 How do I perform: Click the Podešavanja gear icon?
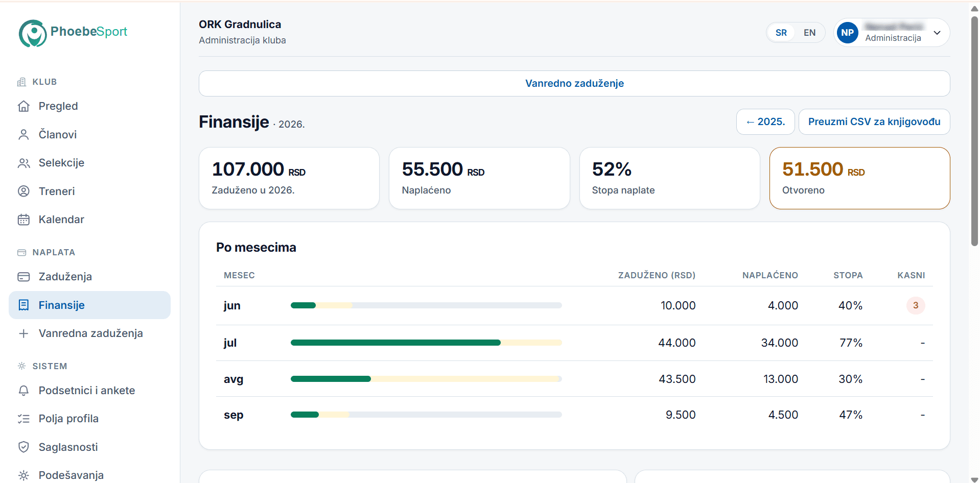coord(24,475)
